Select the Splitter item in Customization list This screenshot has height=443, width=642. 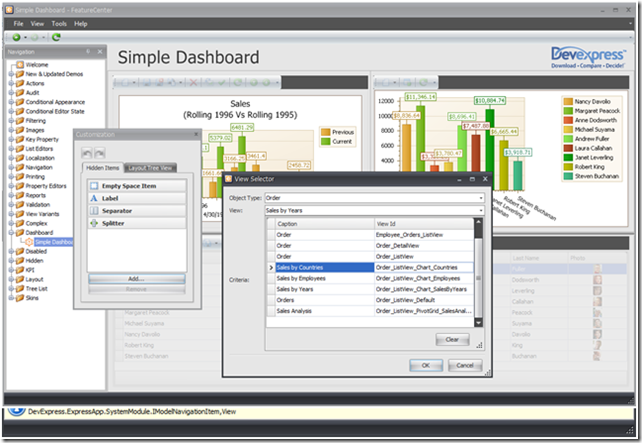137,223
